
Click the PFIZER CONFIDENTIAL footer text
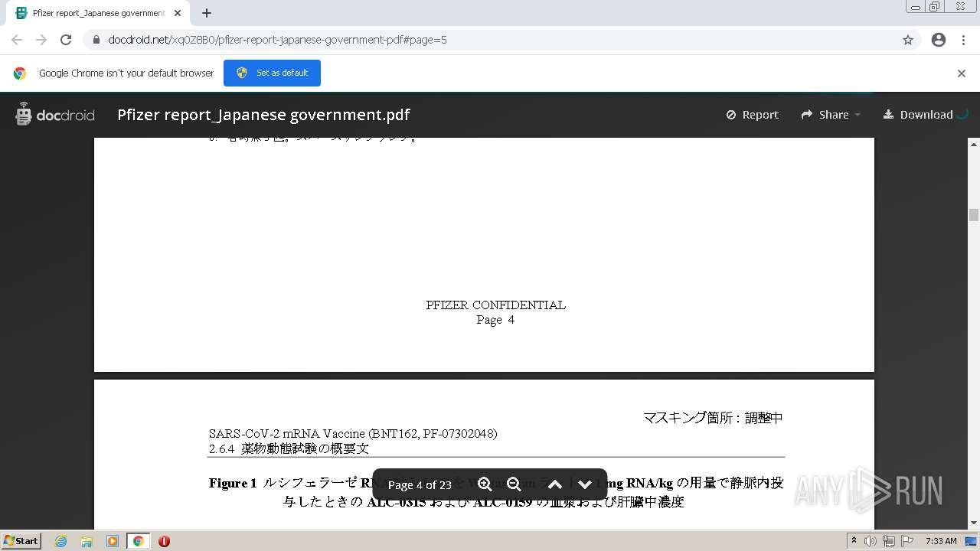click(x=496, y=305)
